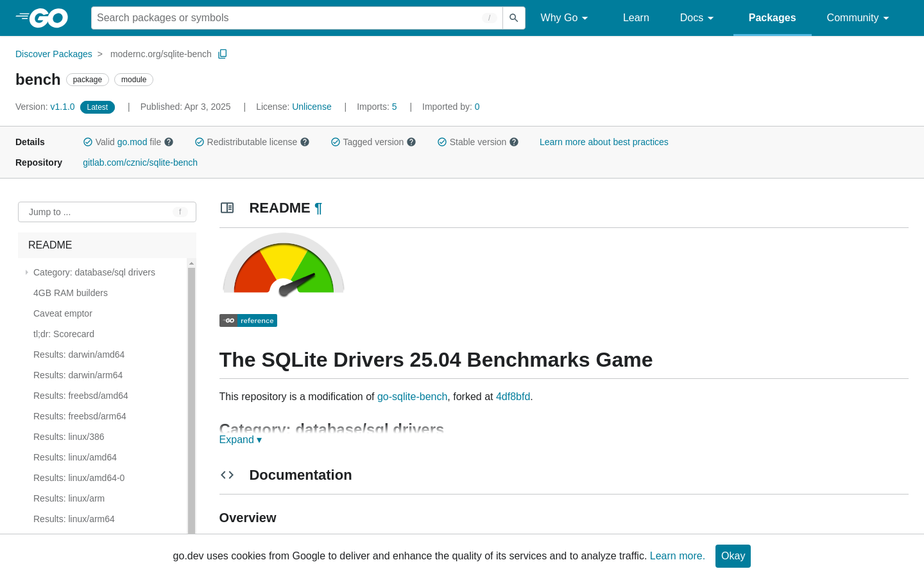Open the Community dropdown menu
This screenshot has width=924, height=578.
point(858,18)
